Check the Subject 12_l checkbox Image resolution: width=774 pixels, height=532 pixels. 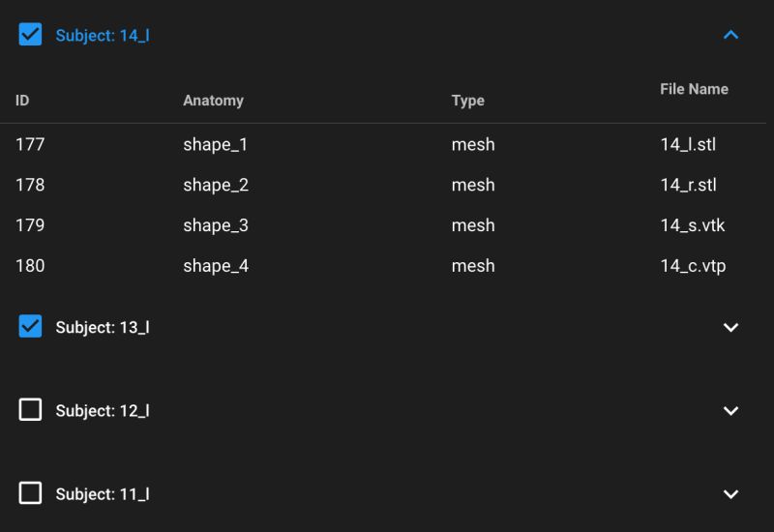pos(31,410)
